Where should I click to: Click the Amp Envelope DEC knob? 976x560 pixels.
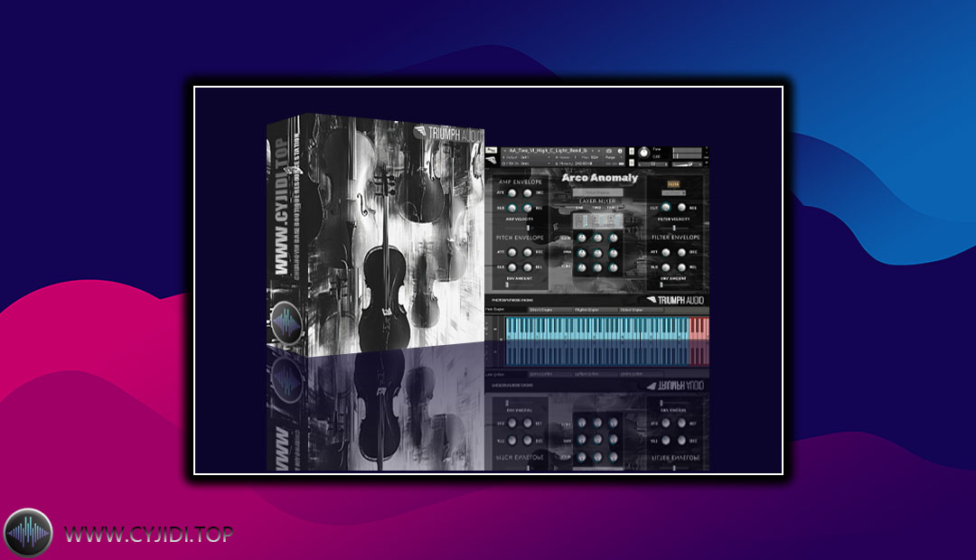coord(527,193)
